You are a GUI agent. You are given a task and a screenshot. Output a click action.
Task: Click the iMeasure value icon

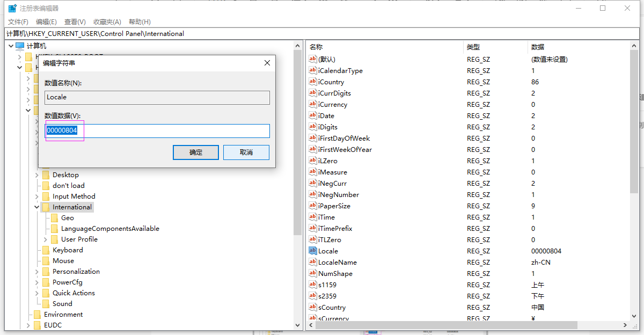point(313,172)
